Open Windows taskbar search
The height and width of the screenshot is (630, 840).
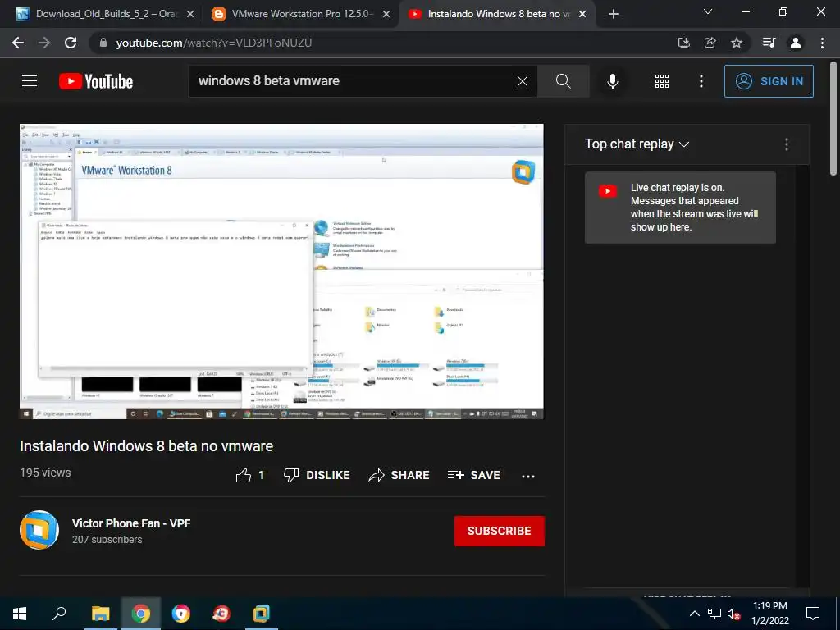(59, 613)
